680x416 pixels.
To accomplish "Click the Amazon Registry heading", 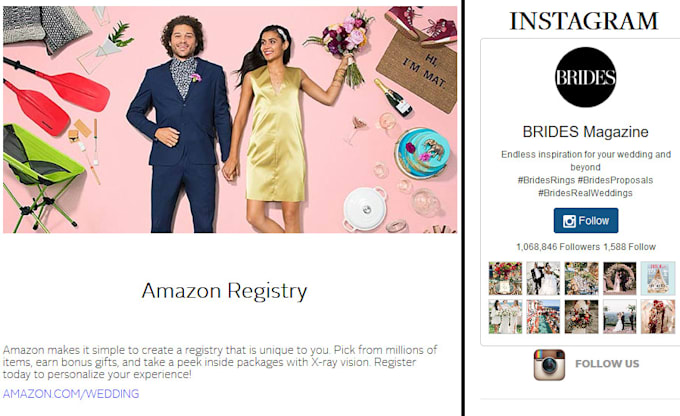I will pos(224,291).
